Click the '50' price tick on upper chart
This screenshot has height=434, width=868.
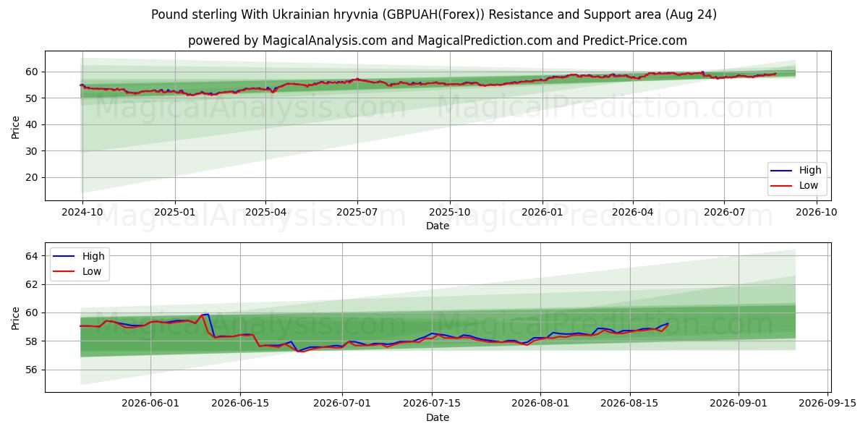point(33,98)
